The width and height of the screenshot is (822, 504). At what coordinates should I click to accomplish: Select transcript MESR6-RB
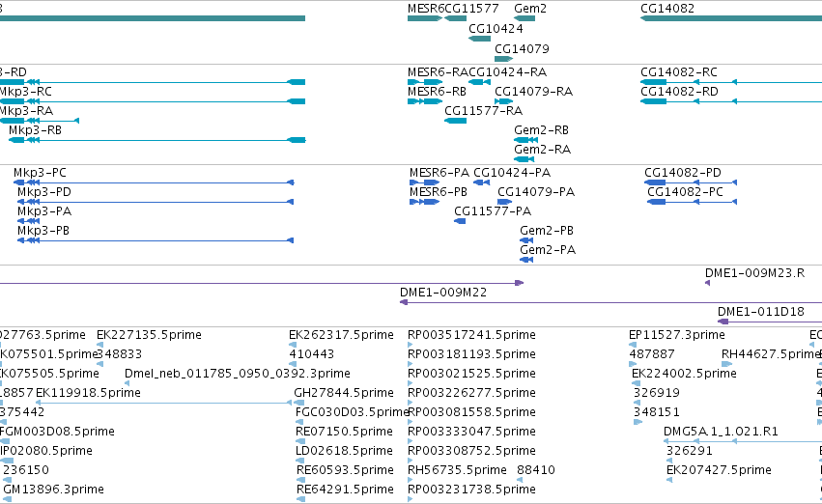[438, 92]
